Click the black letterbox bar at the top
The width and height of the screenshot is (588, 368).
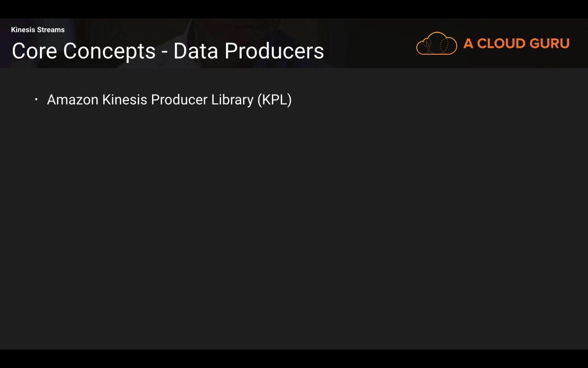(x=294, y=9)
